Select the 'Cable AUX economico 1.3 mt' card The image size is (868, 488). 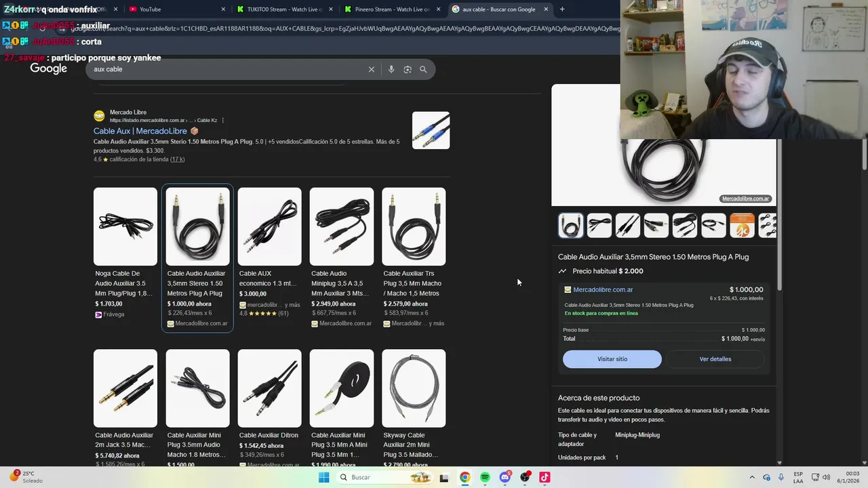click(269, 253)
